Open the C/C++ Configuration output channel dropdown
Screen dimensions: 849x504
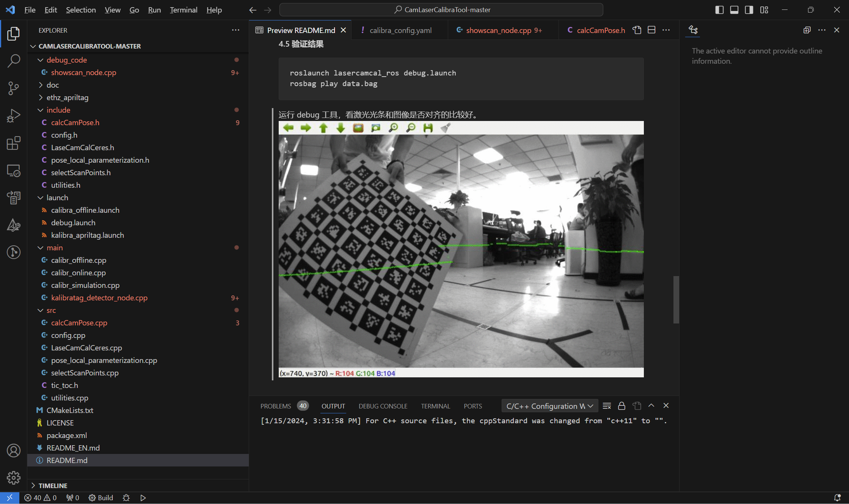549,406
